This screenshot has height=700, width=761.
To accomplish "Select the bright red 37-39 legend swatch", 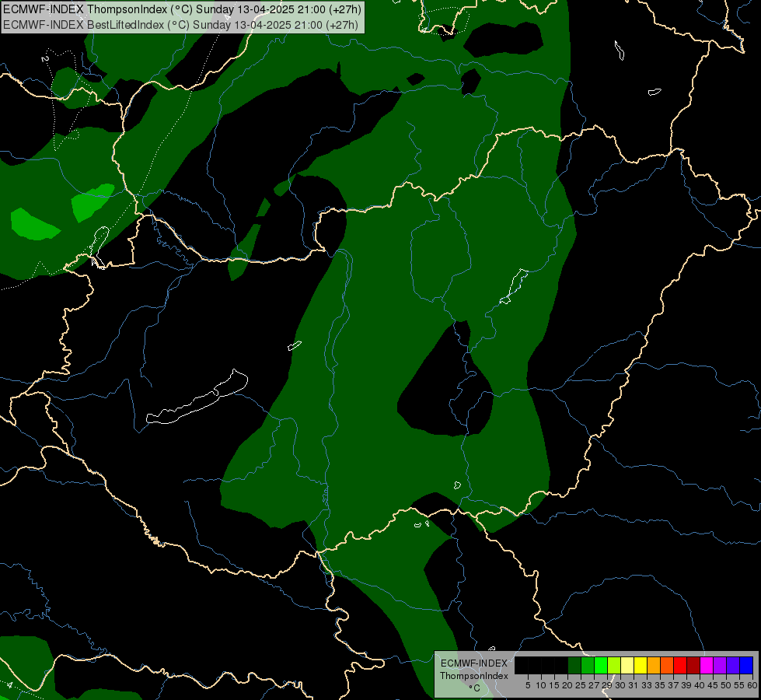I will 680,665.
